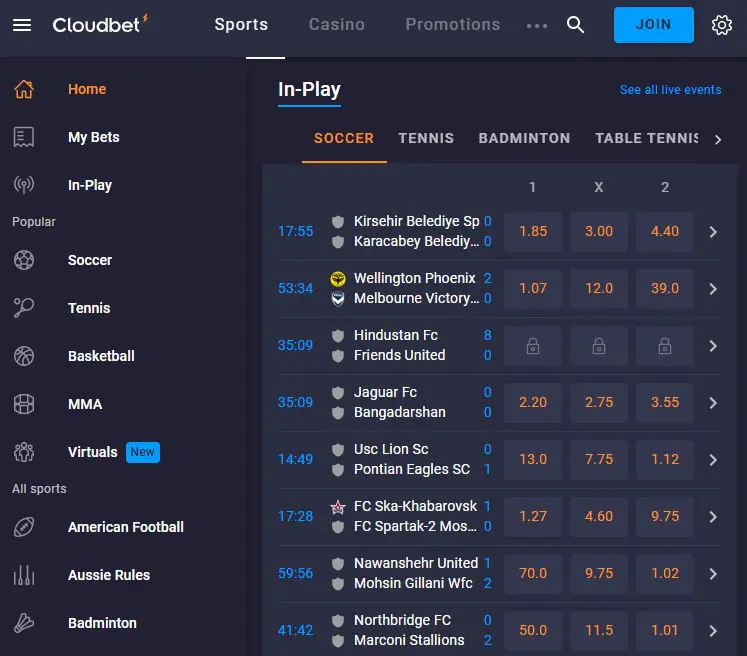The image size is (747, 656).
Task: Open the Promotions top tab
Action: click(453, 24)
